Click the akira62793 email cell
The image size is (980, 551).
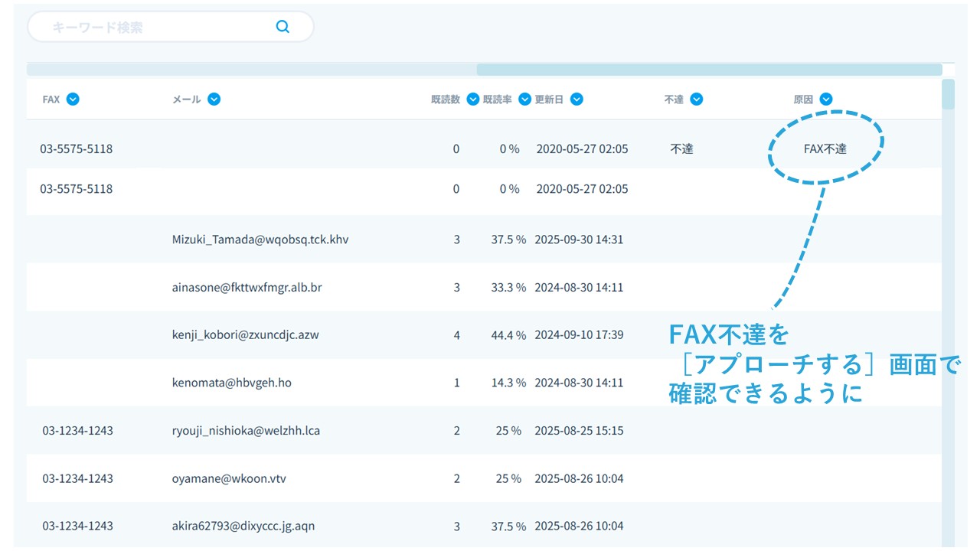tap(243, 526)
